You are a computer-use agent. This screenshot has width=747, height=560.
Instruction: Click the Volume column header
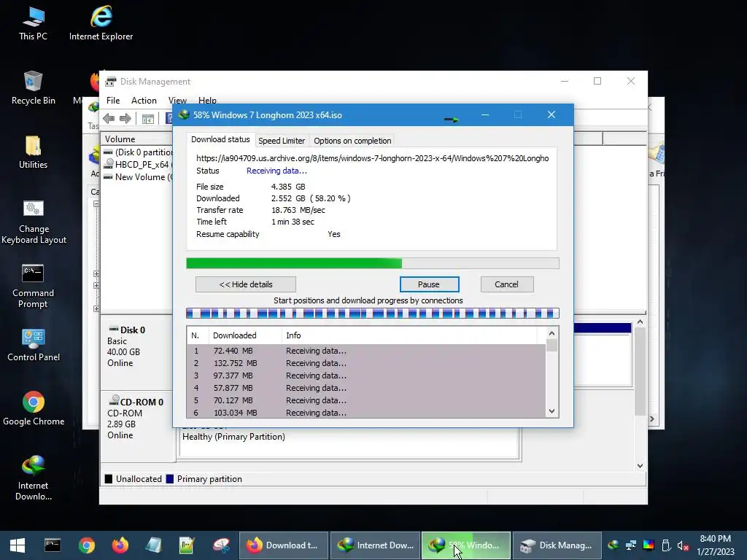click(x=137, y=139)
